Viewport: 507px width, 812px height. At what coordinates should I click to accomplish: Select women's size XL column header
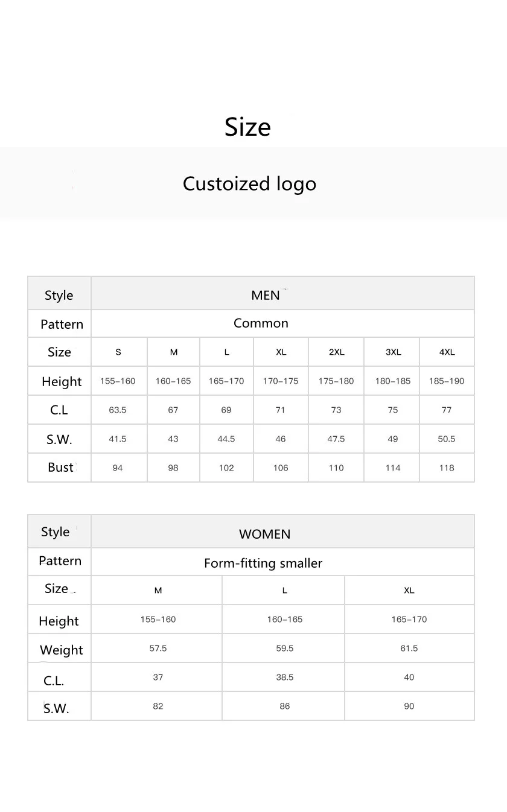[409, 591]
